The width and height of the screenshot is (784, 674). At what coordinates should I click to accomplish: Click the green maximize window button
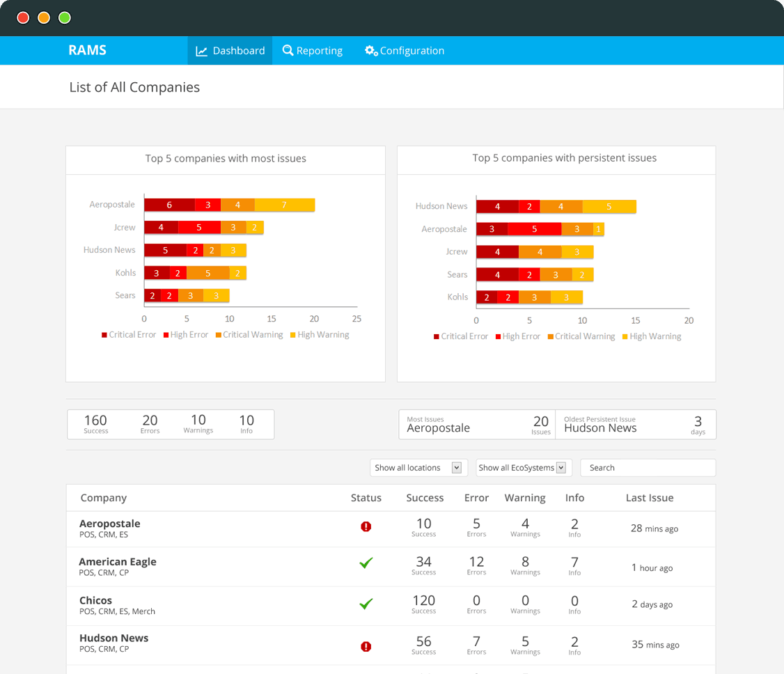[x=65, y=18]
